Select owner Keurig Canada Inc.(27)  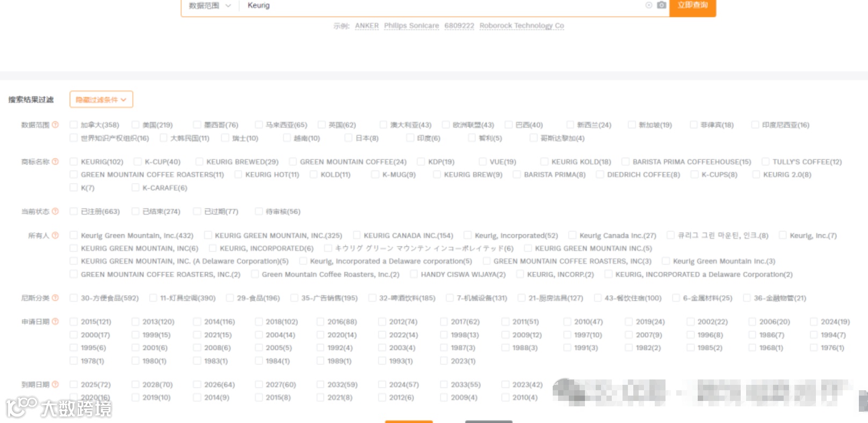pos(572,235)
